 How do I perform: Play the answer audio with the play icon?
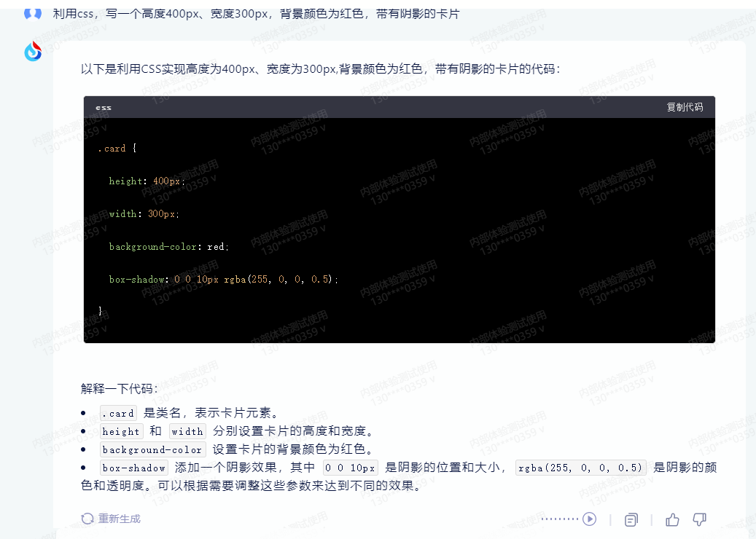point(589,519)
